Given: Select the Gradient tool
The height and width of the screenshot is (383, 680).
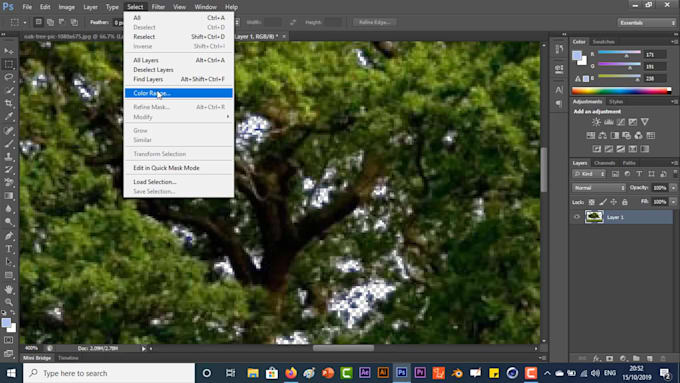Looking at the screenshot, I should [9, 196].
